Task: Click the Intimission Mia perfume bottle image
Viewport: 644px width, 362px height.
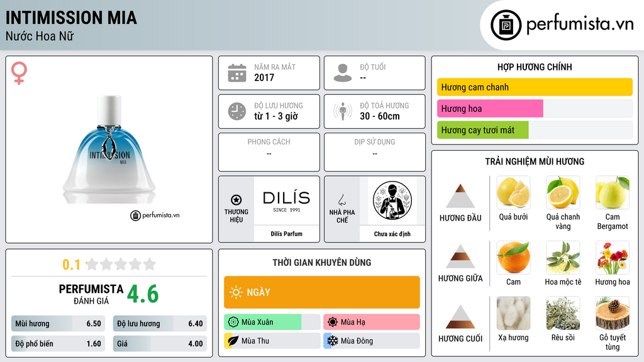Action: [109, 150]
